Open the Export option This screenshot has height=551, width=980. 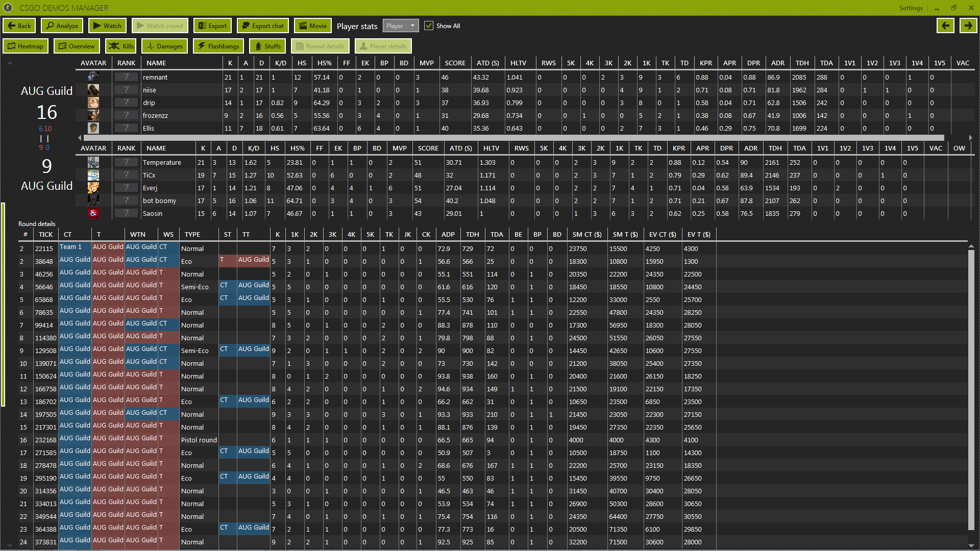pos(212,26)
